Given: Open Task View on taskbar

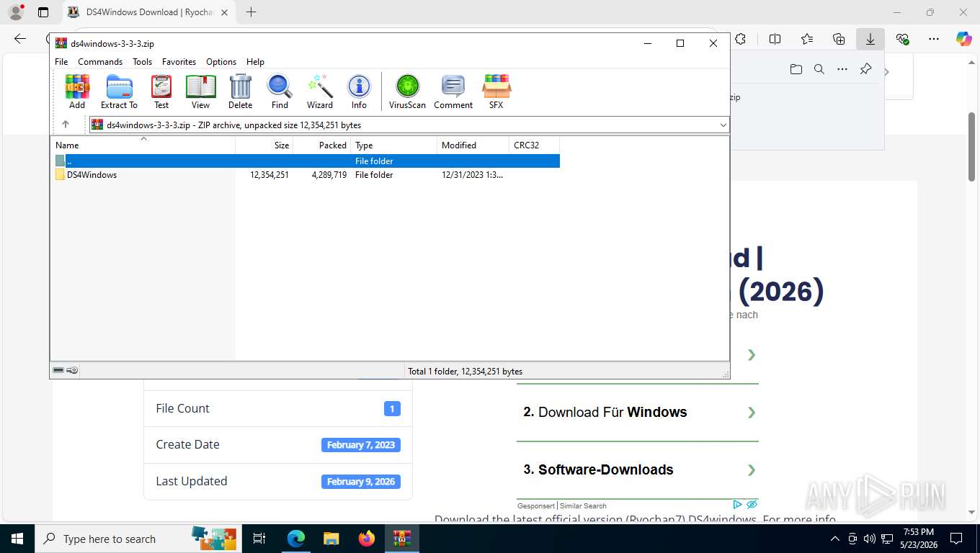Looking at the screenshot, I should click(x=259, y=539).
